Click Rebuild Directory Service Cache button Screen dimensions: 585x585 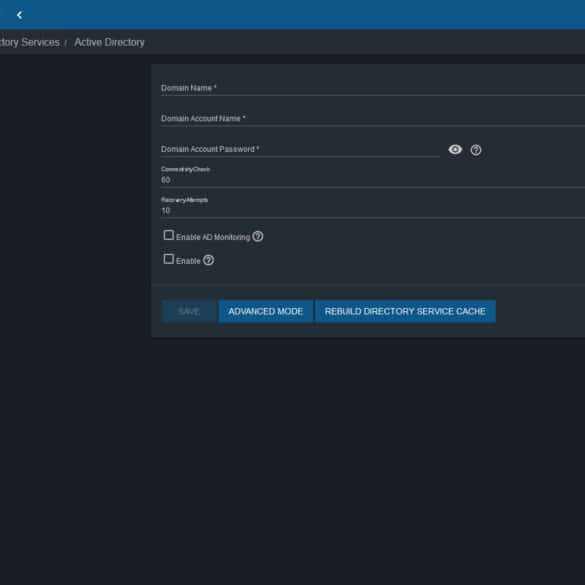405,311
